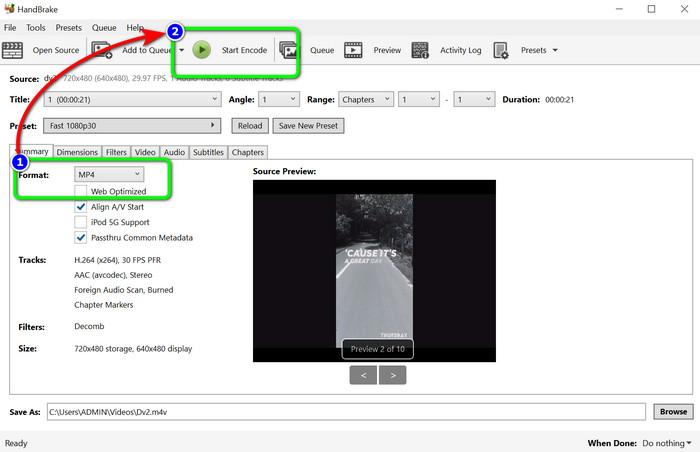Click the source preview thumbnail

(x=374, y=271)
